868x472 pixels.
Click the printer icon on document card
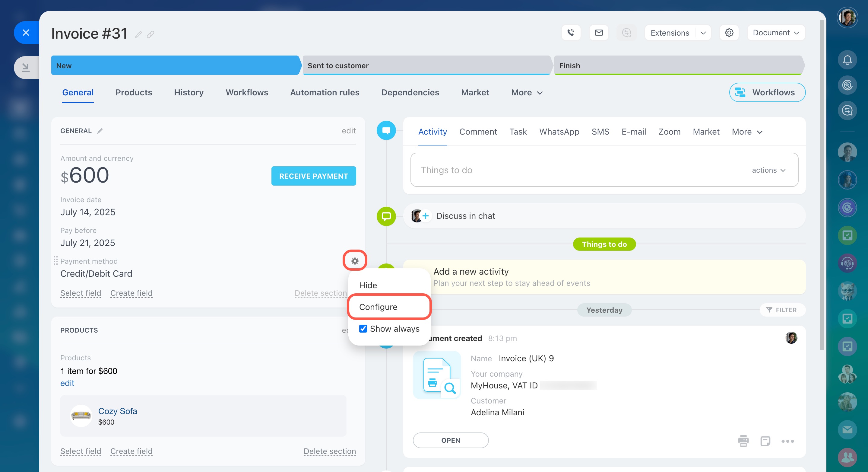[x=743, y=441]
